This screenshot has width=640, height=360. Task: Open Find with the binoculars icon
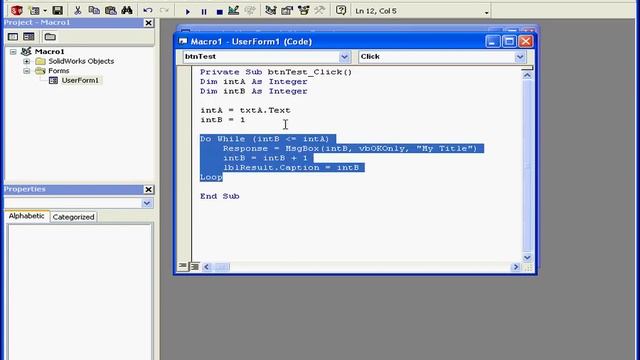click(127, 10)
